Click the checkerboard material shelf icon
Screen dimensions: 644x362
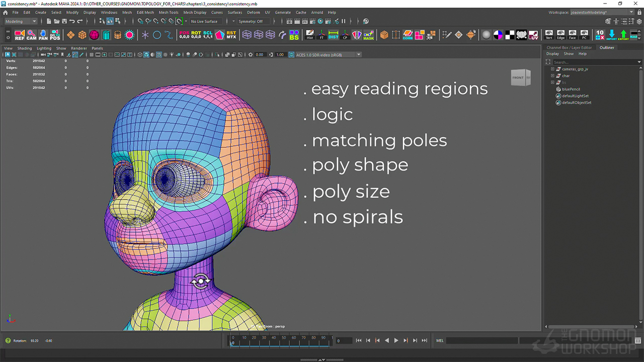point(510,35)
